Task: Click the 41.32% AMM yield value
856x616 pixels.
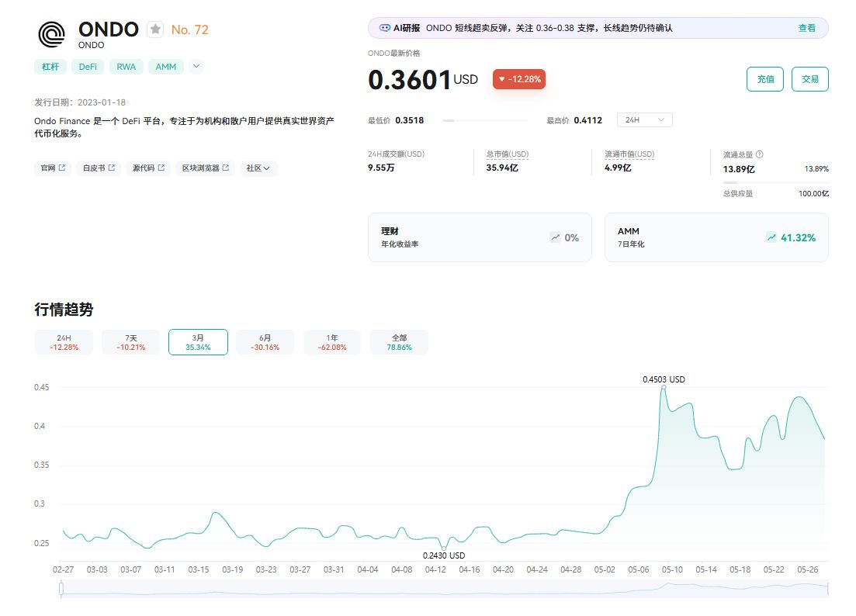Action: pos(798,237)
